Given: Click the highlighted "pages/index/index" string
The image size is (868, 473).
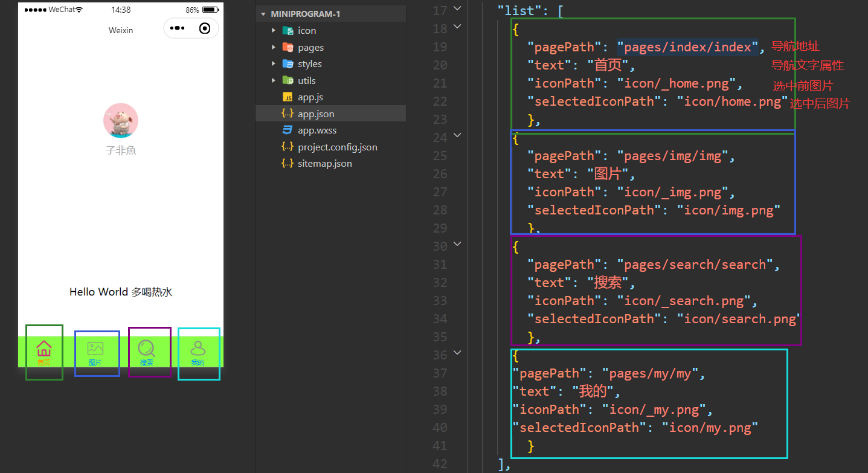Looking at the screenshot, I should pos(688,47).
